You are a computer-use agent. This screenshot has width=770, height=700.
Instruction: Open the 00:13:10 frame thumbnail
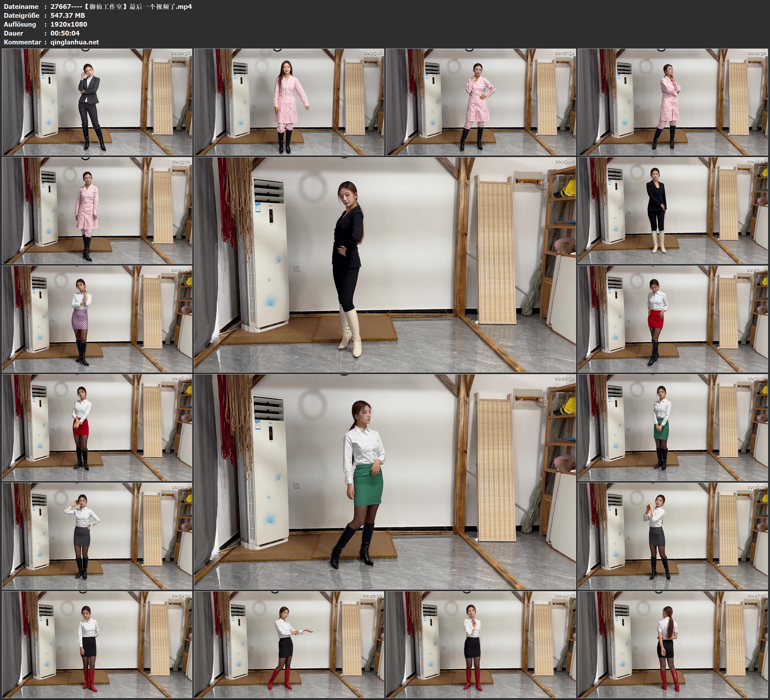pyautogui.click(x=97, y=210)
